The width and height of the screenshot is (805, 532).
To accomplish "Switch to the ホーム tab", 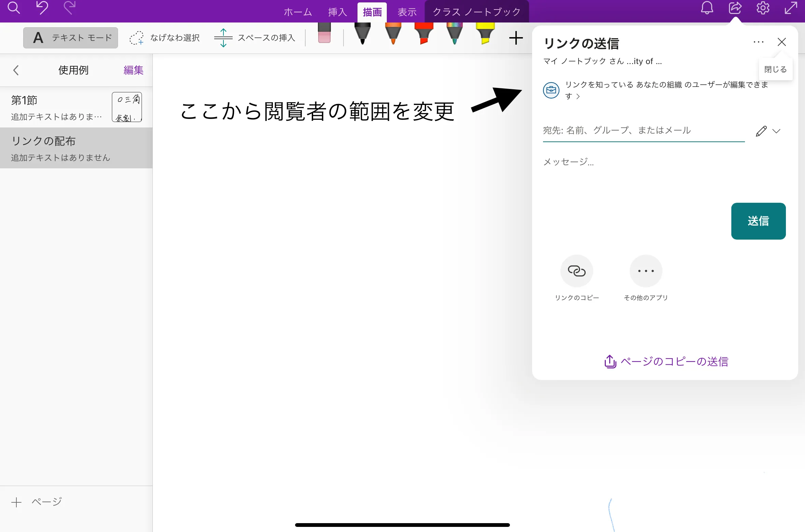I will [298, 12].
